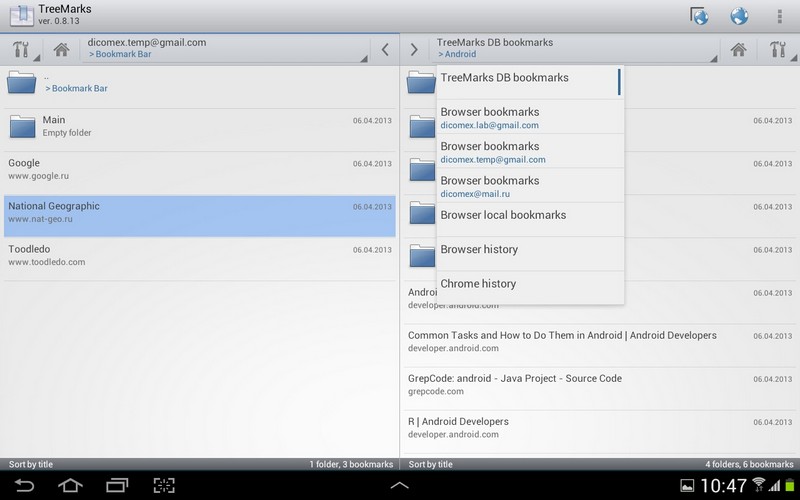Open the overflow three-dot menu

780,16
